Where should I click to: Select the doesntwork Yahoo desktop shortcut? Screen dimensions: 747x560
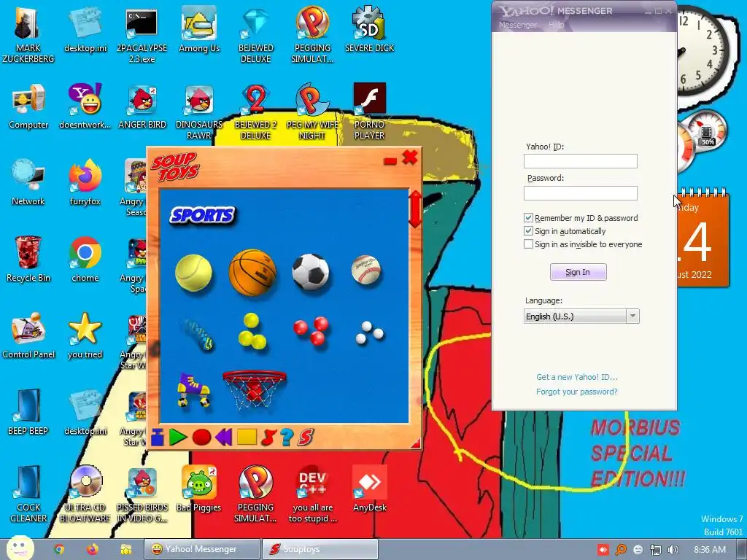pos(85,106)
